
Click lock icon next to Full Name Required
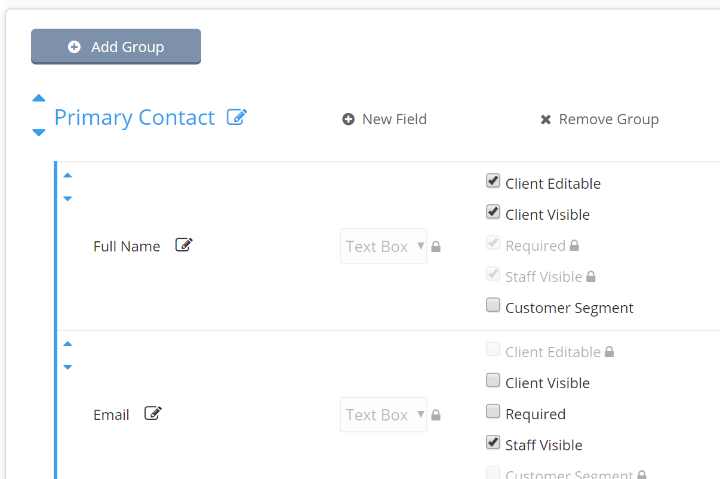574,246
